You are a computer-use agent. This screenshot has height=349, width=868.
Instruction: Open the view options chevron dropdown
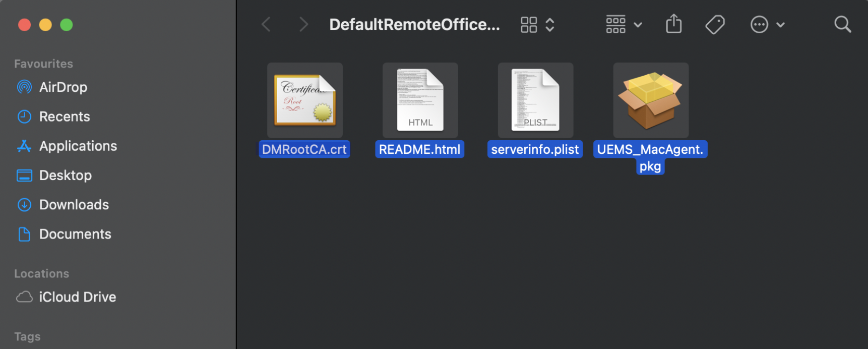pyautogui.click(x=549, y=24)
